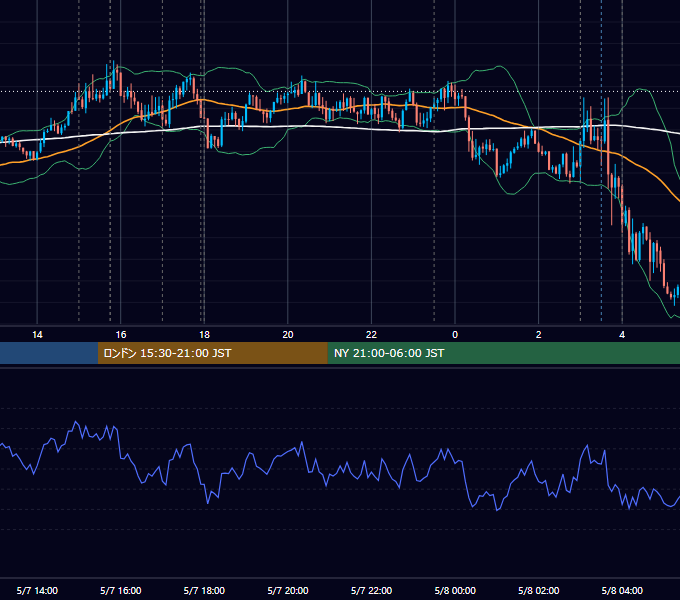Click the 5/7 22:00 date label
680x600 pixels.
pos(371,590)
